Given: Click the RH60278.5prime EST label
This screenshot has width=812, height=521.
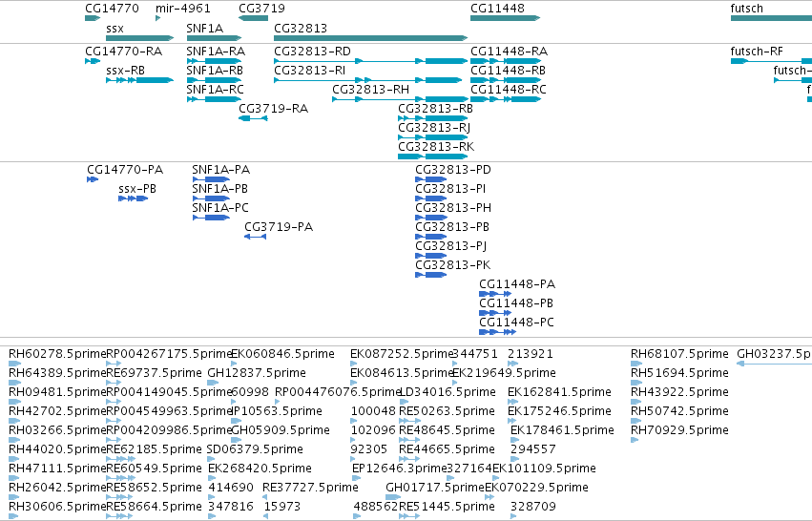Looking at the screenshot, I should [57, 354].
